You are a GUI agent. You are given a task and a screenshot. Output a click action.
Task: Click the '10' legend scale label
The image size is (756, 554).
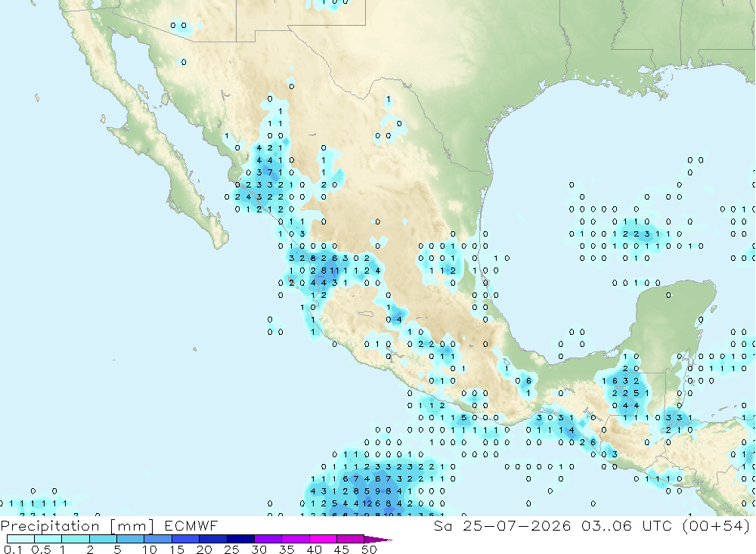[150, 549]
